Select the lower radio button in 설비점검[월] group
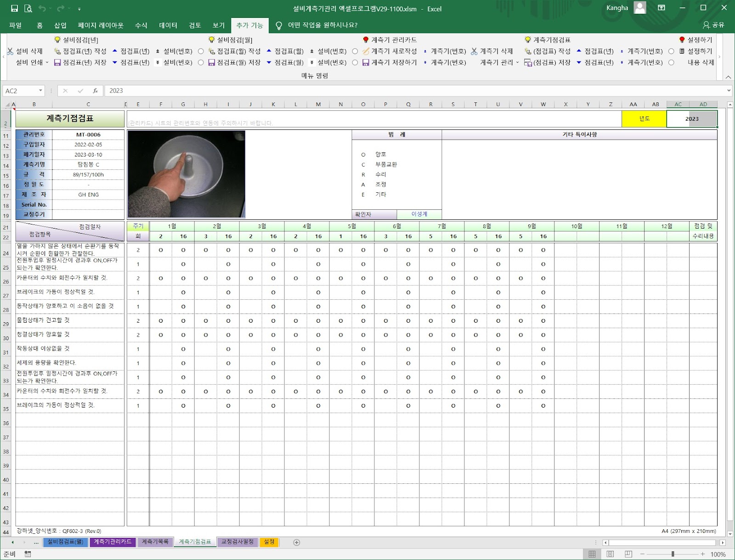 pos(355,62)
